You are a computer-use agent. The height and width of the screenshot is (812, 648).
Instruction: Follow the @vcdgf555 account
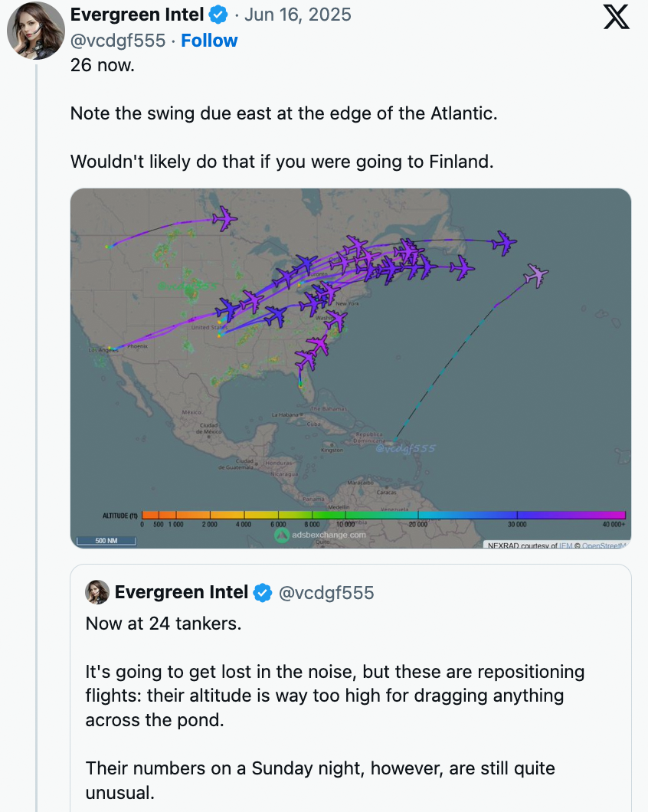click(209, 41)
